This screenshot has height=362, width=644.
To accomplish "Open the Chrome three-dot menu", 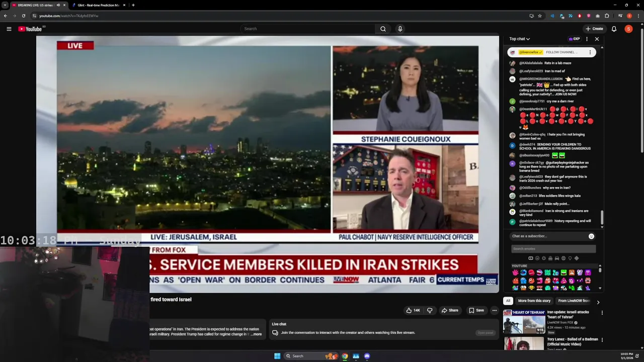I will coord(638,16).
